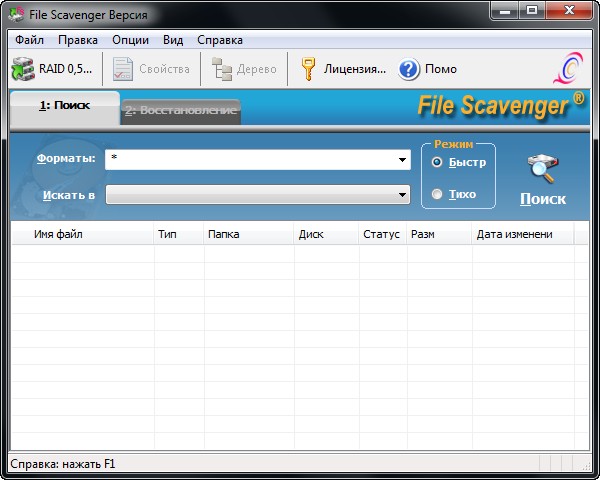Click the Форматы: label
Screen dimensions: 600x480
click(x=66, y=158)
